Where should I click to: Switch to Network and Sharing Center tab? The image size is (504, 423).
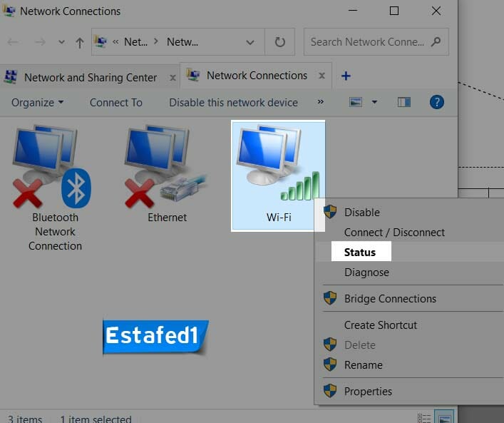pos(91,77)
